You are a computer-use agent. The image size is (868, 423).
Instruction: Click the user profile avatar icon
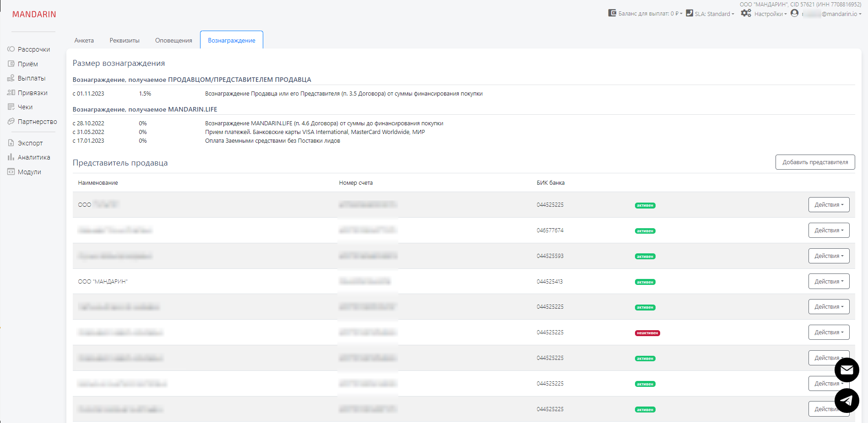click(x=794, y=13)
